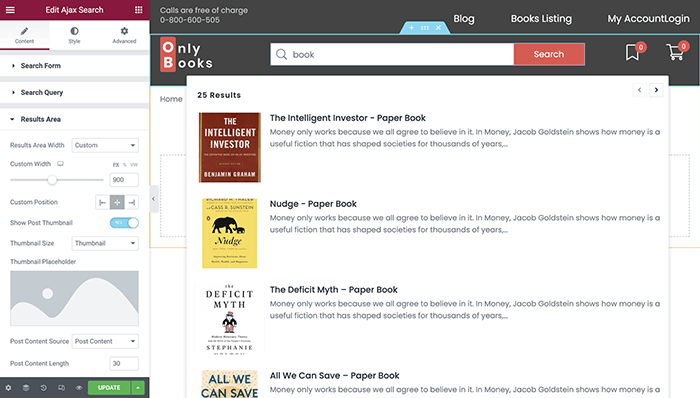Click the Custom Width value field
Screen dimensions: 700x398
(124, 180)
